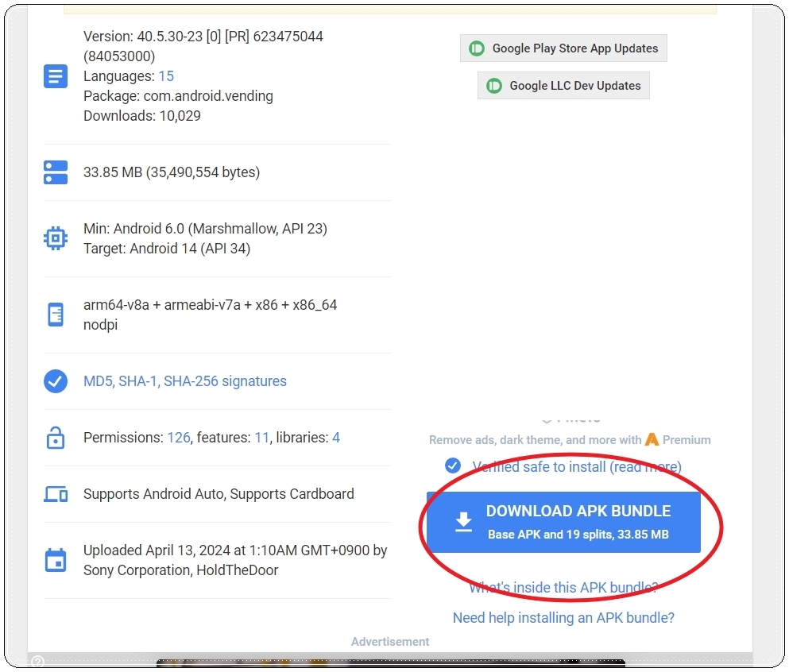Open the Permissions count 126 link
789x672 pixels.
point(179,438)
